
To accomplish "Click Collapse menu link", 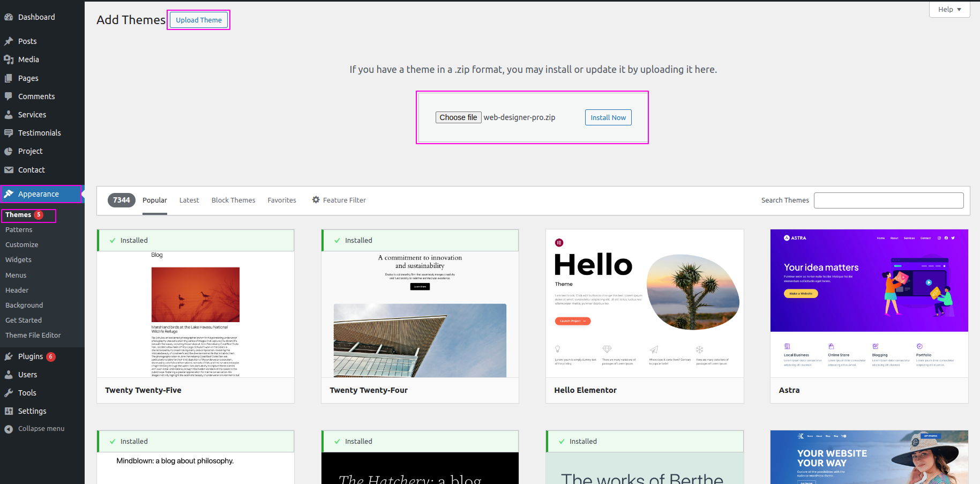I will [x=41, y=429].
